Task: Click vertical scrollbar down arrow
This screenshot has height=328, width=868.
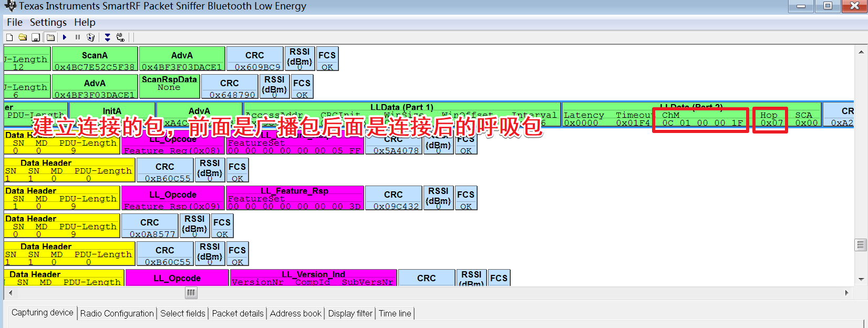Action: tap(861, 279)
